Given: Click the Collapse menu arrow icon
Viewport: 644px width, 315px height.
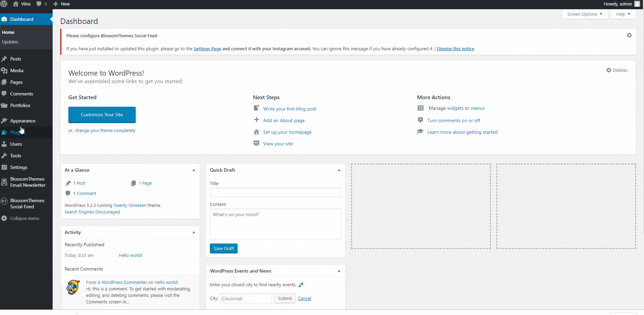Looking at the screenshot, I should [x=4, y=218].
